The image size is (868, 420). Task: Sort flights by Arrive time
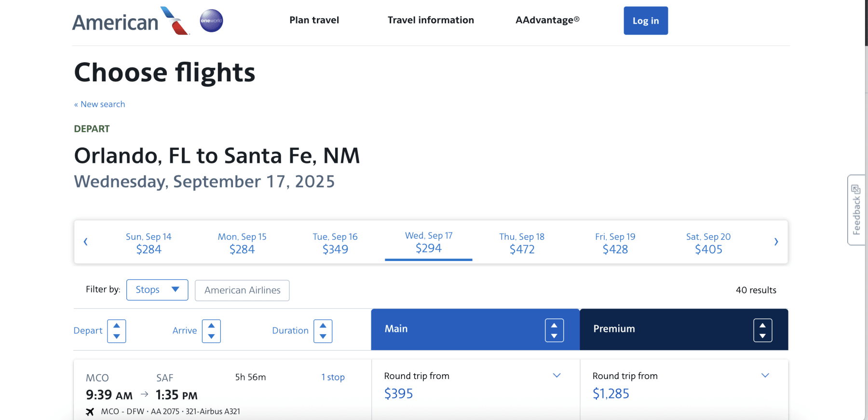pos(211,331)
